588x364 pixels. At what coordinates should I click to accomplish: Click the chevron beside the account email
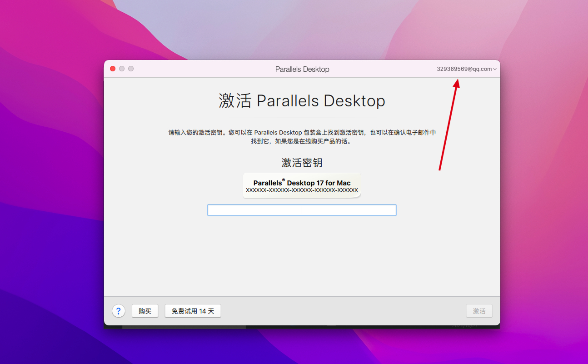(x=495, y=70)
